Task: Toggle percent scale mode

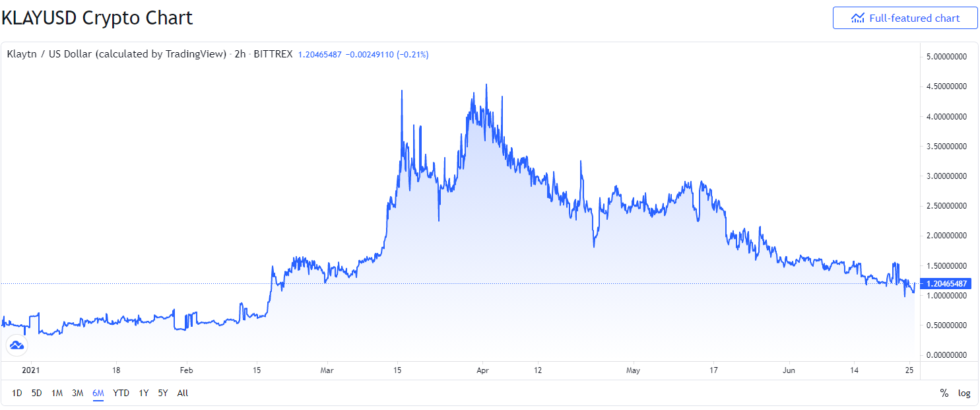Action: [944, 393]
